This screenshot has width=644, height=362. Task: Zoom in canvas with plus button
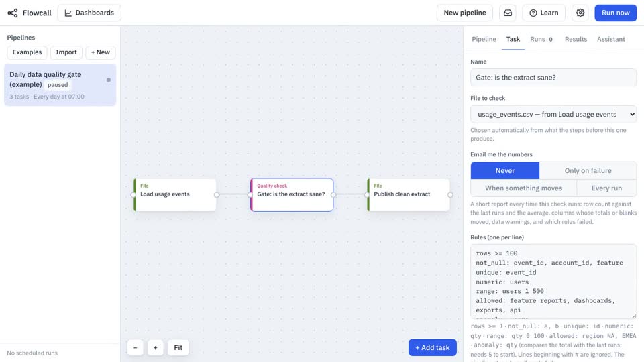pos(155,348)
